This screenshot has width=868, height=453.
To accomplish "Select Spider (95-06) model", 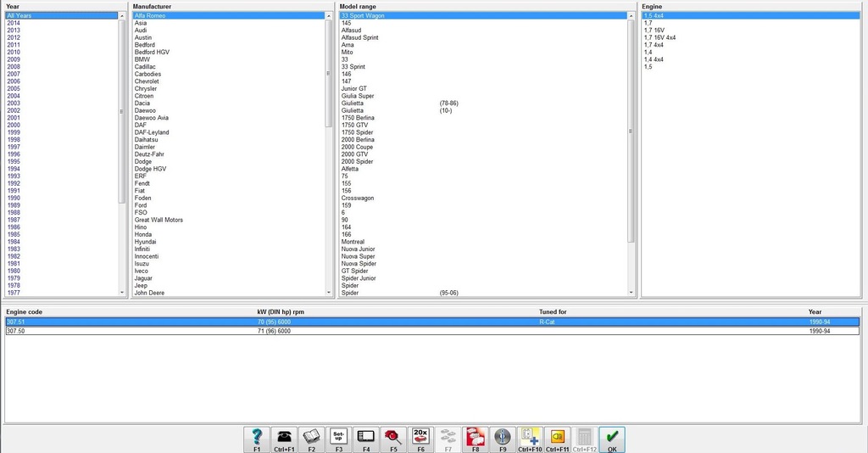I will 400,293.
